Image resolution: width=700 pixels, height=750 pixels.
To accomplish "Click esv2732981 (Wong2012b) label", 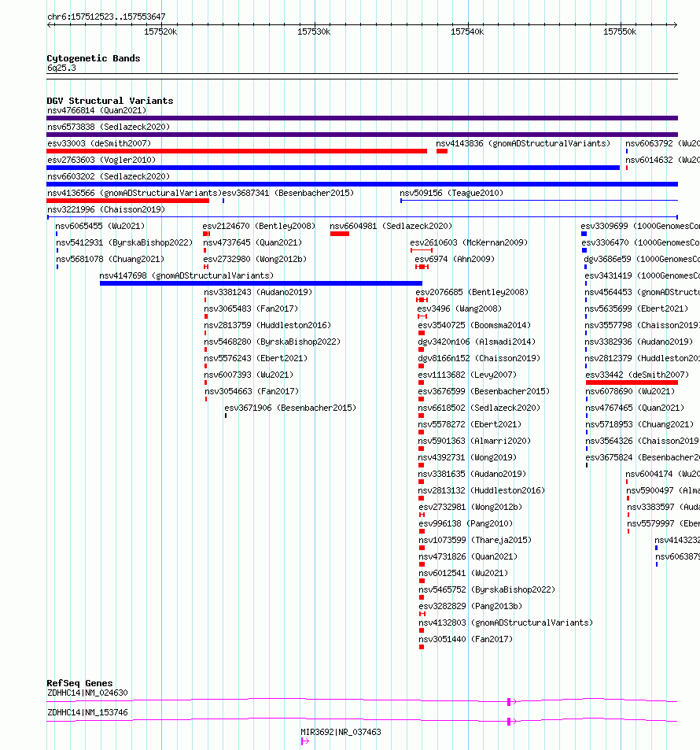I will [470, 507].
